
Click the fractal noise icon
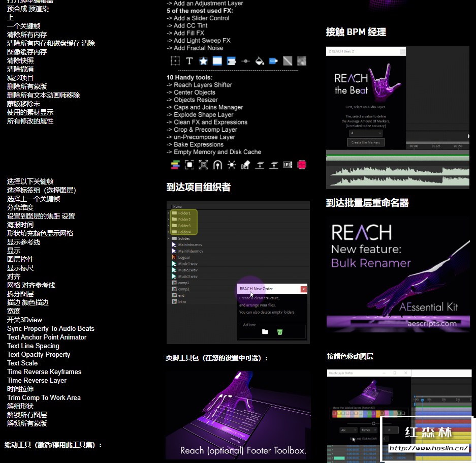coord(301,61)
